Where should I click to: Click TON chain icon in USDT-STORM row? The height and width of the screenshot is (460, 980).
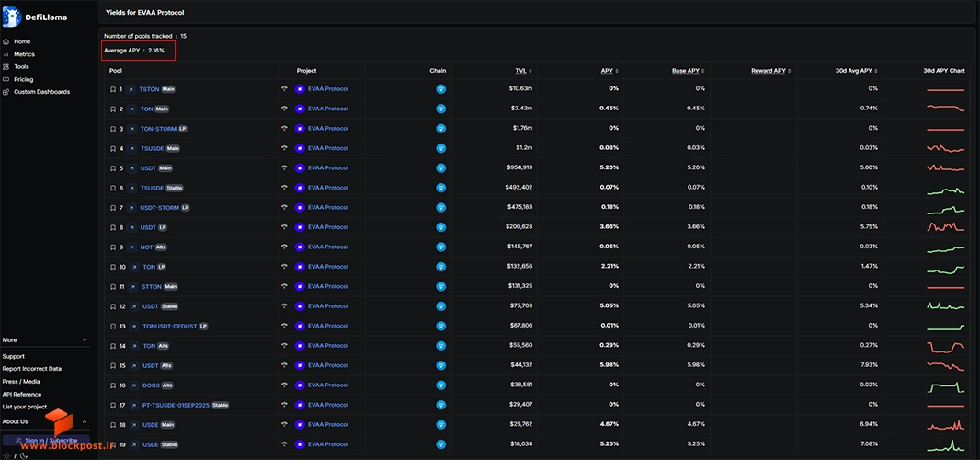point(440,208)
